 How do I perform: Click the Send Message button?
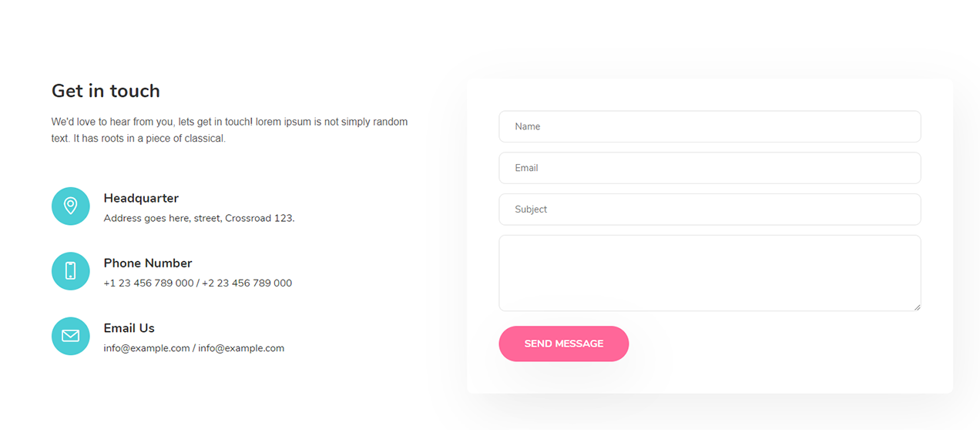564,344
